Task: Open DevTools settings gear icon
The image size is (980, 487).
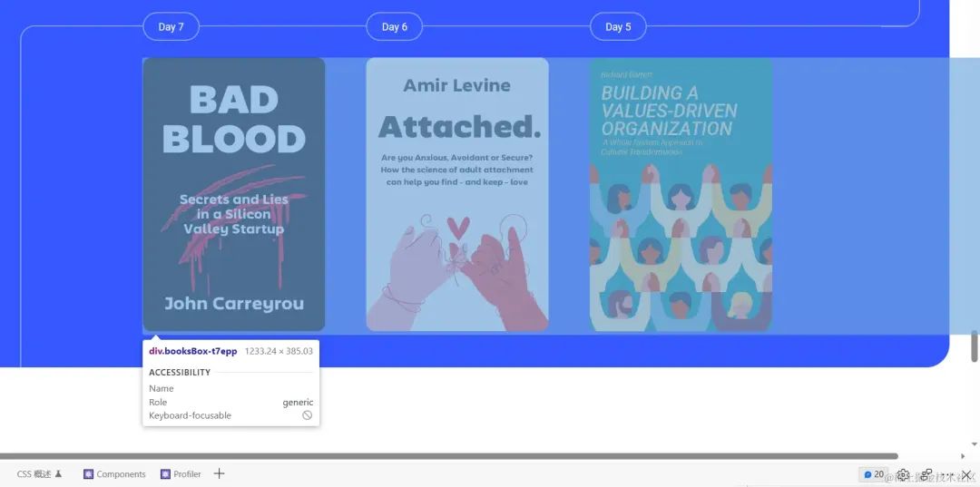Action: pyautogui.click(x=903, y=474)
